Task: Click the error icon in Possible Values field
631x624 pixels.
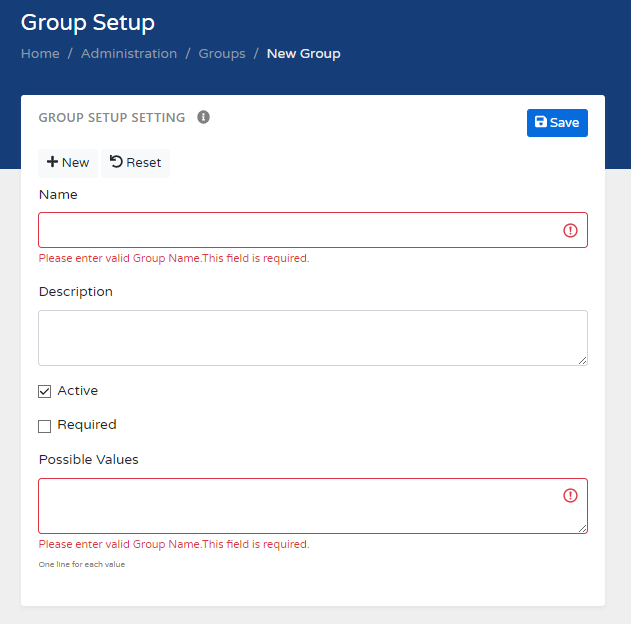Action: 570,495
